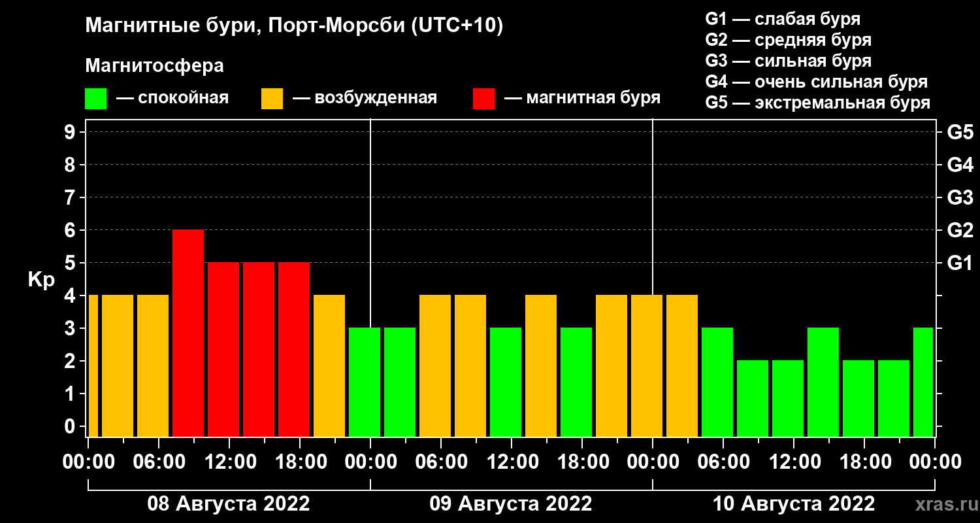Click the tallest red bar reaching Kp 6
Image resolution: width=980 pixels, height=523 pixels.
[188, 333]
